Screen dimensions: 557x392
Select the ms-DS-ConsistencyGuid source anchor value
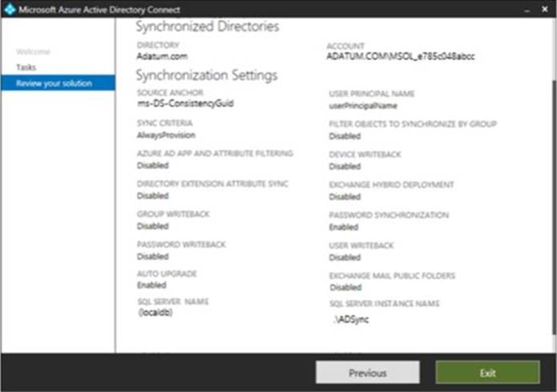(185, 103)
